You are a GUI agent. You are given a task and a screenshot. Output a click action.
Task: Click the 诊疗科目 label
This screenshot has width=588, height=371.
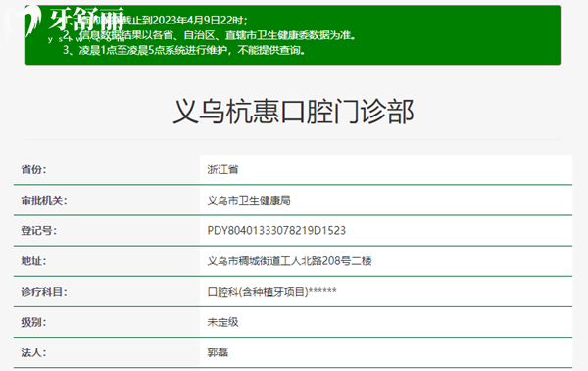(x=44, y=292)
